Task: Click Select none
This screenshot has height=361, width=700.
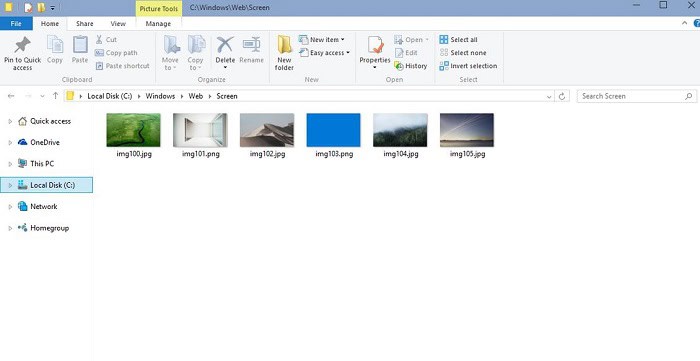Action: pos(463,53)
